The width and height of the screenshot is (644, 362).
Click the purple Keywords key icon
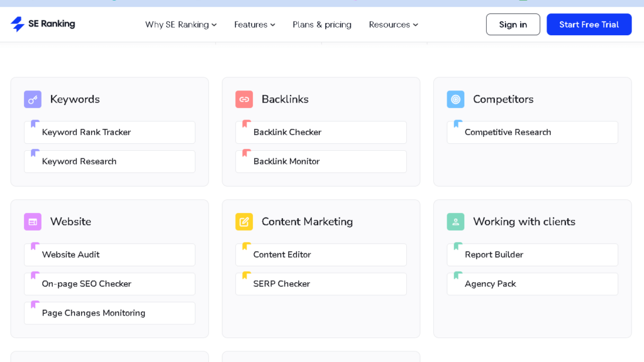tap(33, 99)
